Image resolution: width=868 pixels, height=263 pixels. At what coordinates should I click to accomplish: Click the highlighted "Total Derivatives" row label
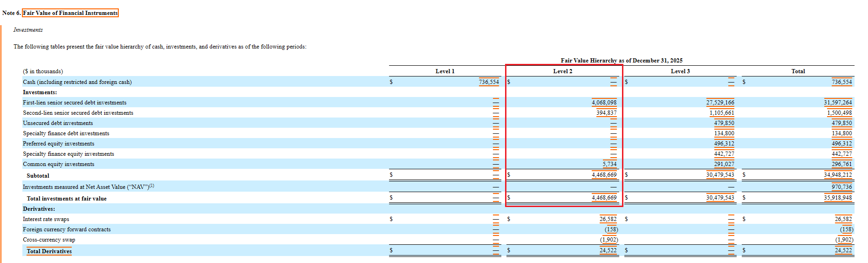click(49, 251)
